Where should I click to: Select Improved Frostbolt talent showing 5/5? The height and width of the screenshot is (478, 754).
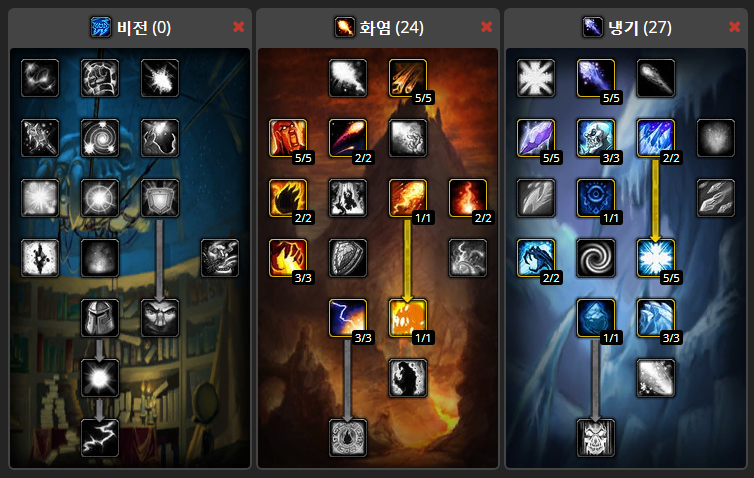coord(596,78)
